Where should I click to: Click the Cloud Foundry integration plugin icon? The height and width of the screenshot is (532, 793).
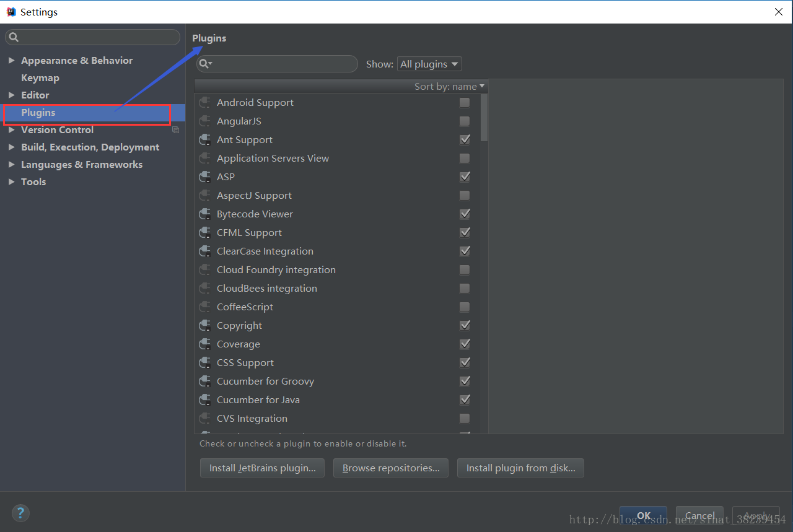point(204,270)
